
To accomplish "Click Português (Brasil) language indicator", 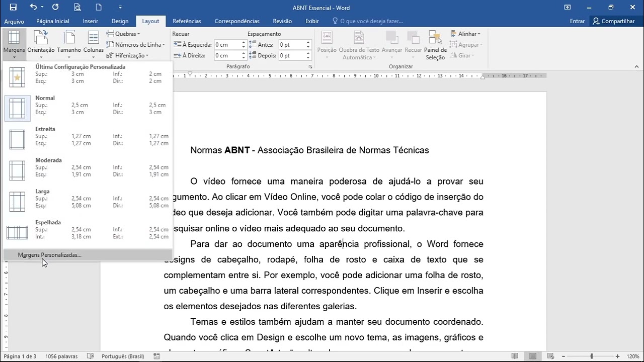I will [123, 356].
